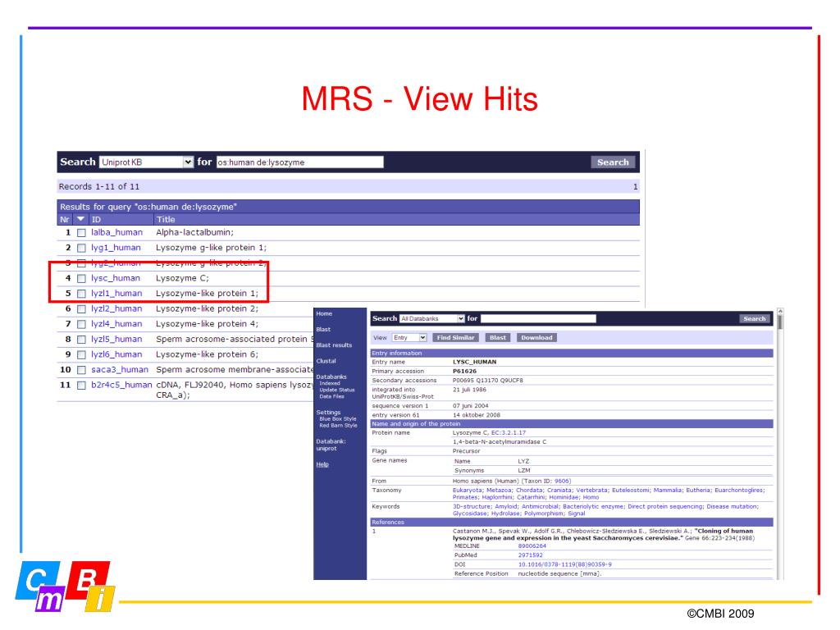Screen dimensions: 840x630
Task: Choose Red Barn Style setting
Action: 338,426
